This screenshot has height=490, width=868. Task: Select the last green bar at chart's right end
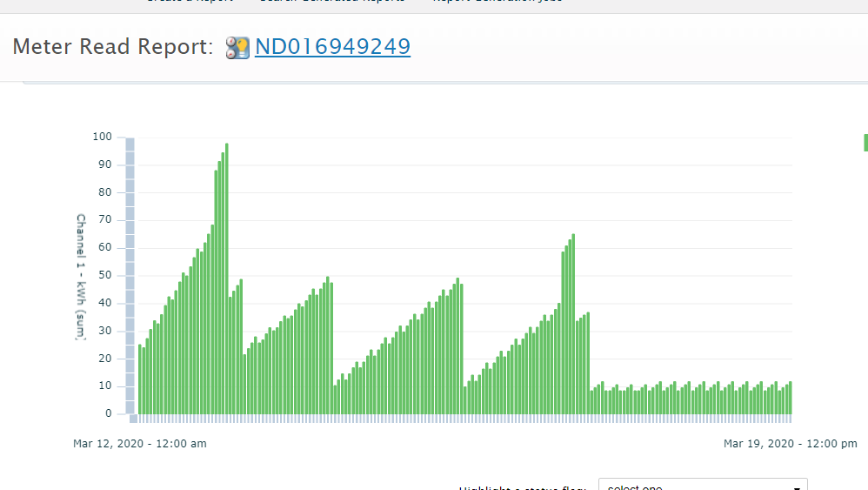(x=790, y=398)
